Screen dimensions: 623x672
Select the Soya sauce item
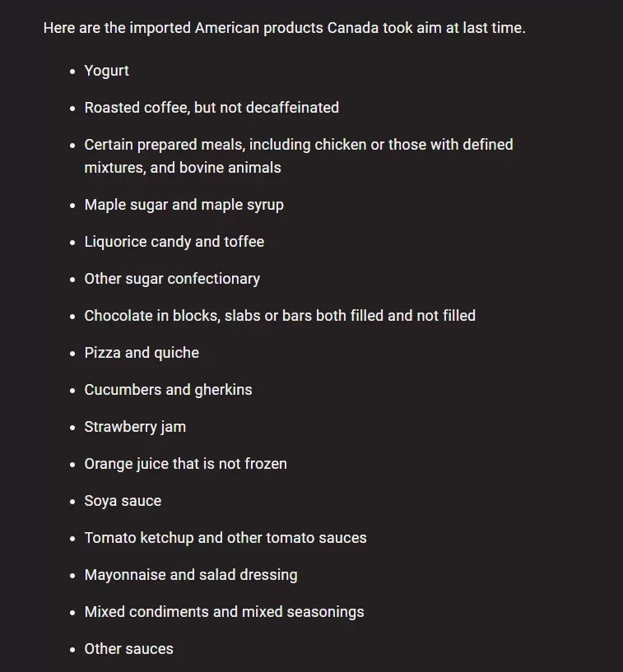click(123, 501)
